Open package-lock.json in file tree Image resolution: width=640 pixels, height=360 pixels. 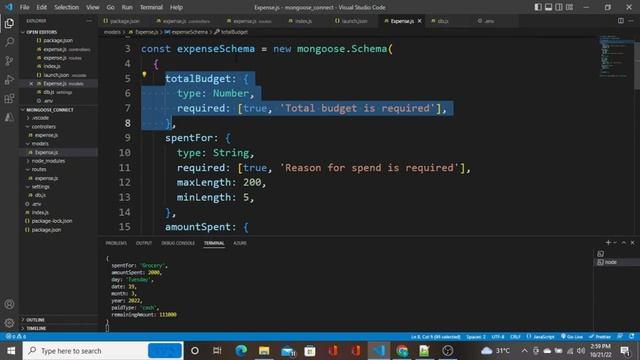click(51, 221)
